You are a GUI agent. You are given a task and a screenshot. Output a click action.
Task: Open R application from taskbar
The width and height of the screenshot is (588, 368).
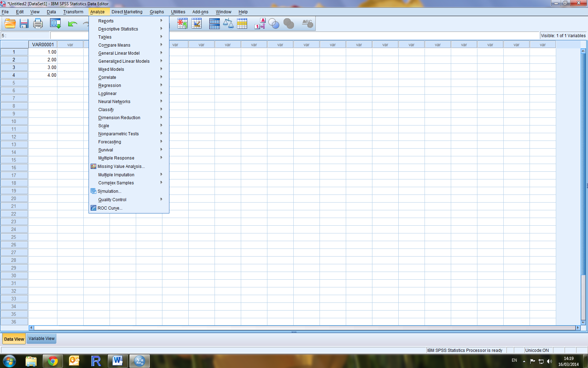point(96,361)
